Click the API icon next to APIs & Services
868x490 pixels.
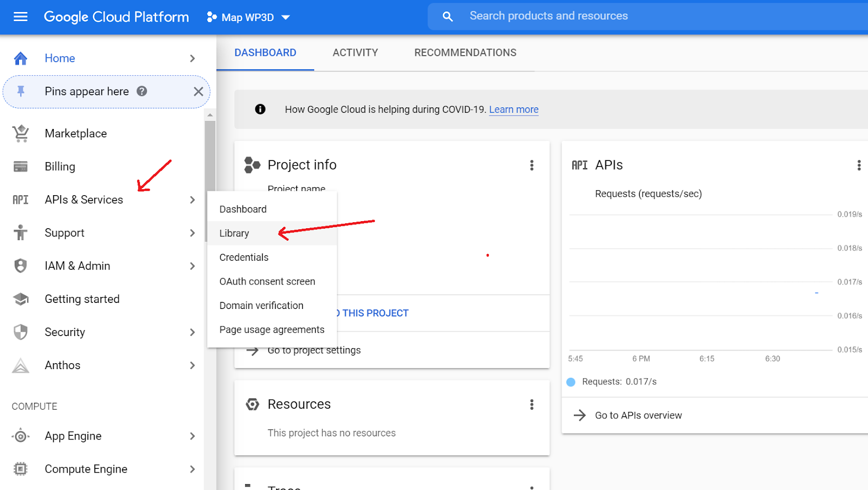(x=21, y=199)
